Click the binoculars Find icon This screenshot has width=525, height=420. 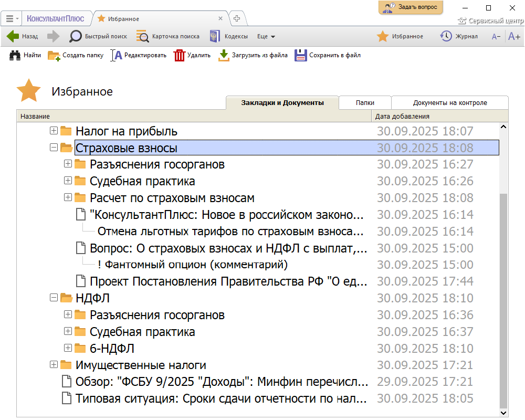point(15,55)
